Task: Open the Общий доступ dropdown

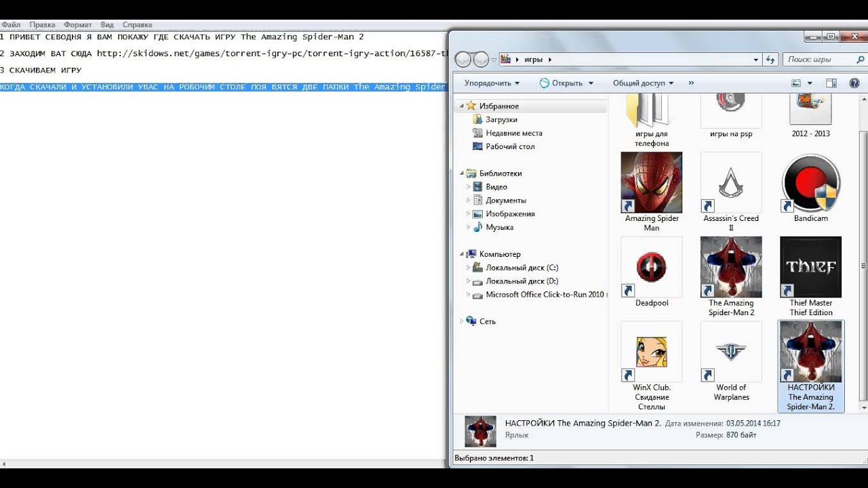Action: tap(643, 83)
